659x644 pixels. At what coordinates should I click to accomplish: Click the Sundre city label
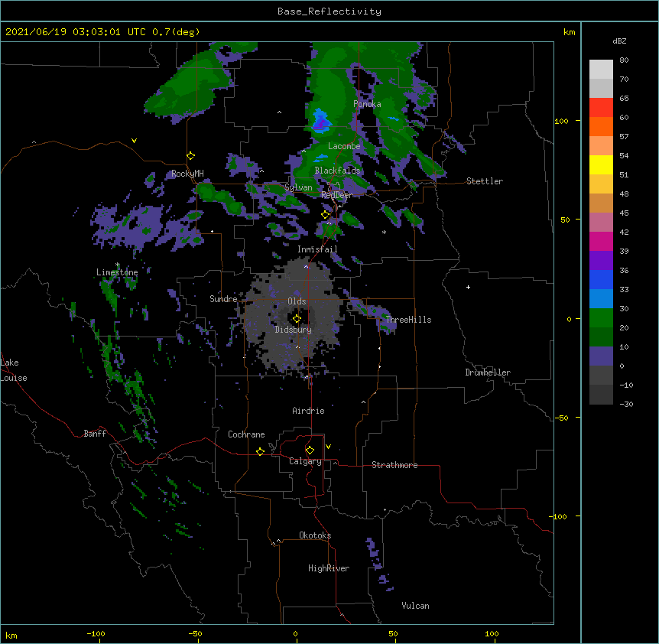[x=223, y=299]
